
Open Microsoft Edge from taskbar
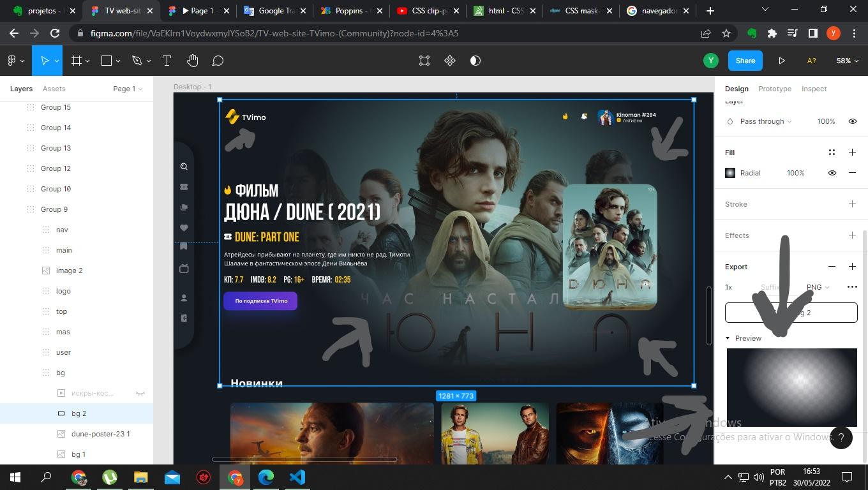[x=266, y=477]
